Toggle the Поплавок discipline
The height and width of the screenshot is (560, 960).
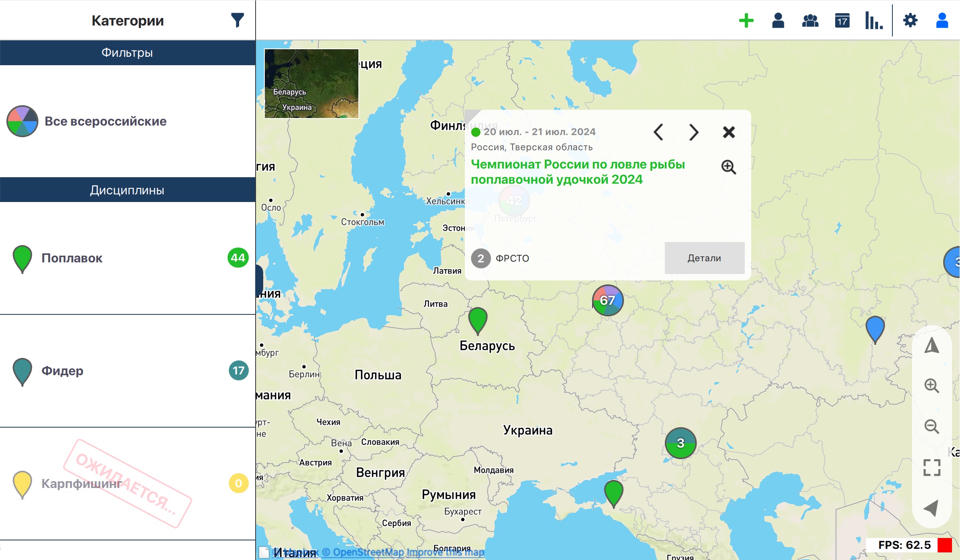click(x=128, y=258)
